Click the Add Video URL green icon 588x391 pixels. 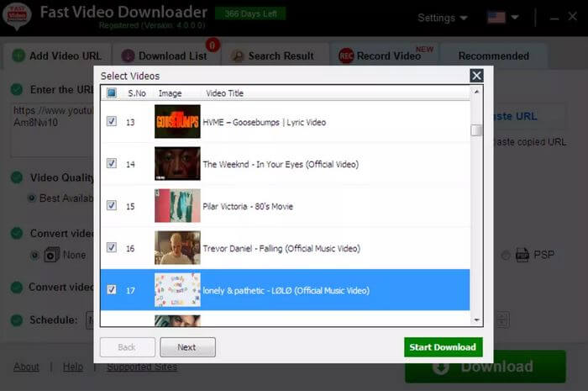click(18, 55)
